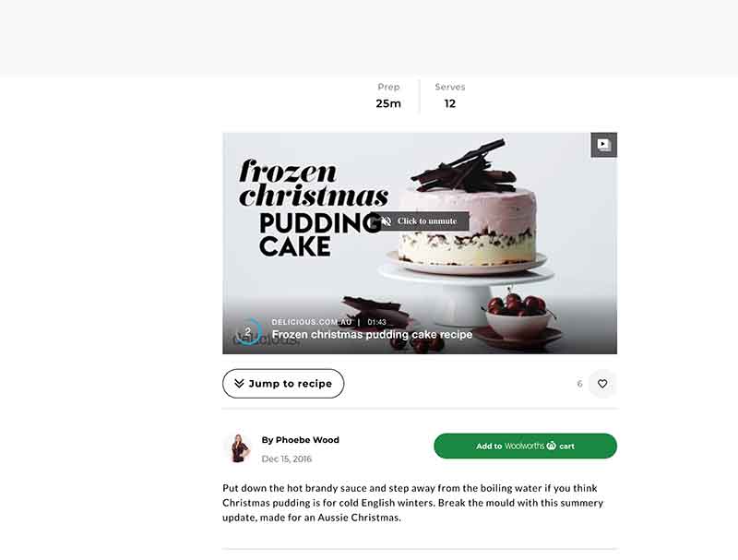Click the muted speaker icon on the video

click(x=386, y=221)
